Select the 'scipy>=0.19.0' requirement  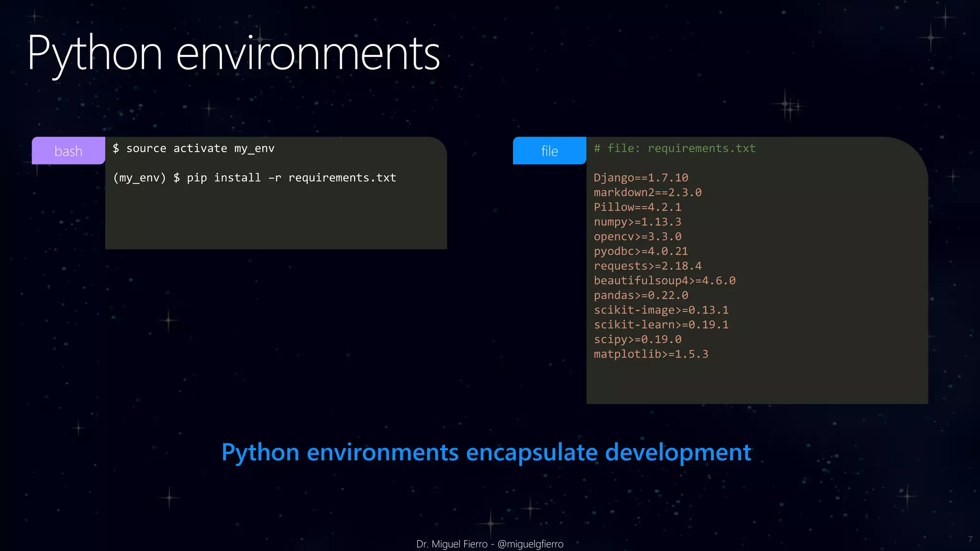pyautogui.click(x=638, y=340)
